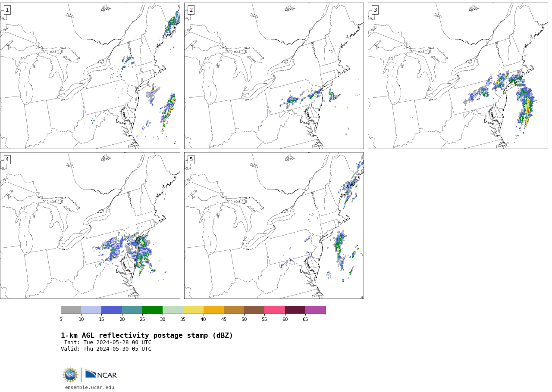Open ensemble member 5 reflectivity map
552x392 pixels.
tap(274, 225)
